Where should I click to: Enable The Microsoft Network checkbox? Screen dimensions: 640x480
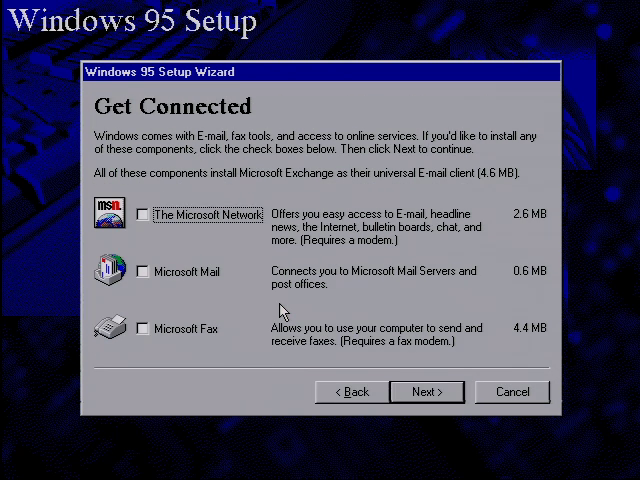[142, 214]
